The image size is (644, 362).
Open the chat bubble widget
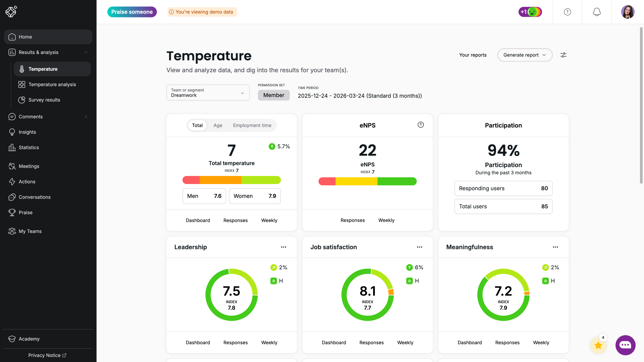pyautogui.click(x=625, y=345)
